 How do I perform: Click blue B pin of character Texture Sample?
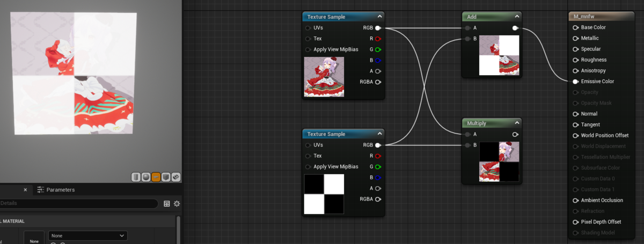(378, 60)
